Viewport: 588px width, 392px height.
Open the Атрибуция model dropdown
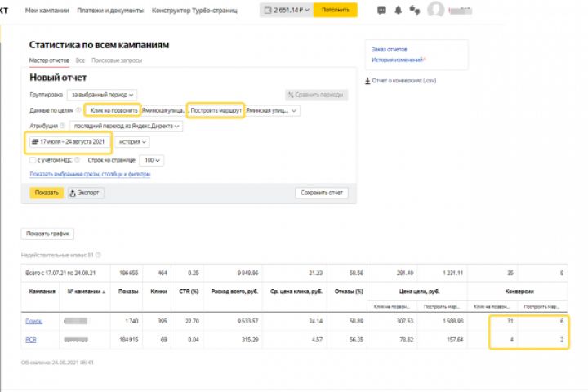click(127, 127)
